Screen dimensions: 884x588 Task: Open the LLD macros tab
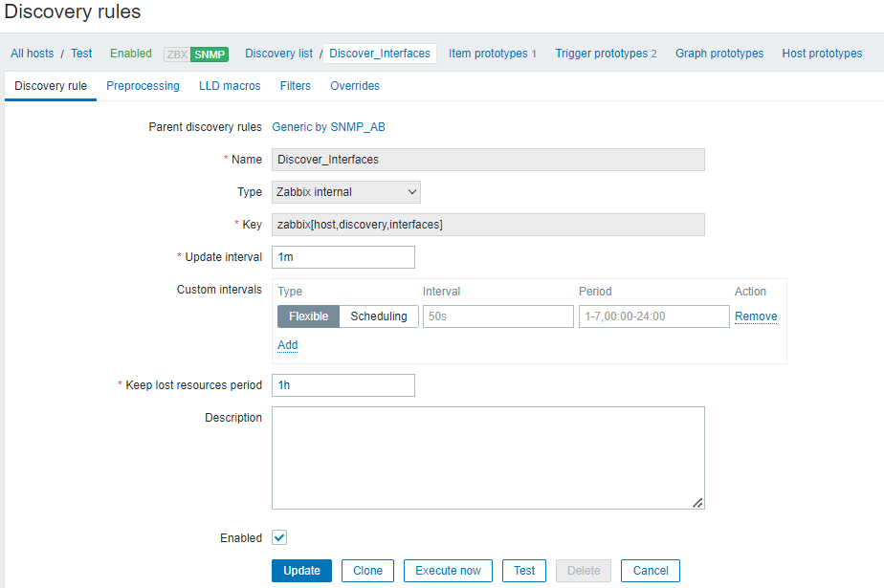click(x=230, y=86)
